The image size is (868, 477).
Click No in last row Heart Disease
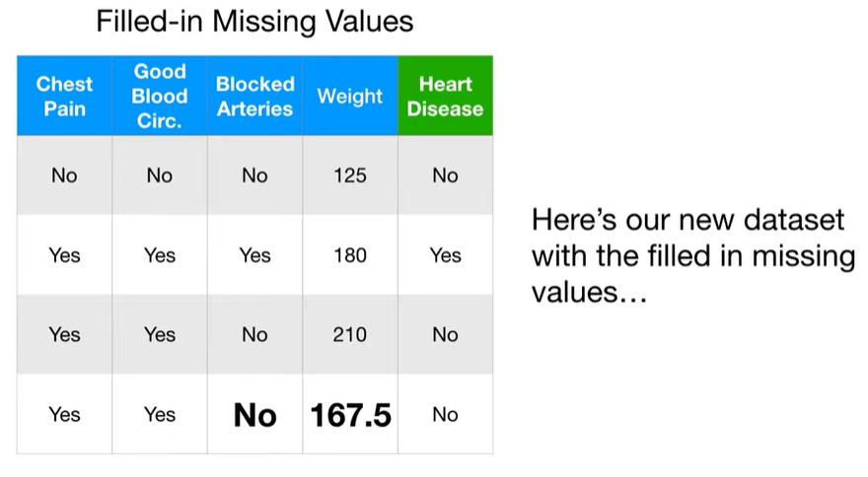(x=445, y=415)
